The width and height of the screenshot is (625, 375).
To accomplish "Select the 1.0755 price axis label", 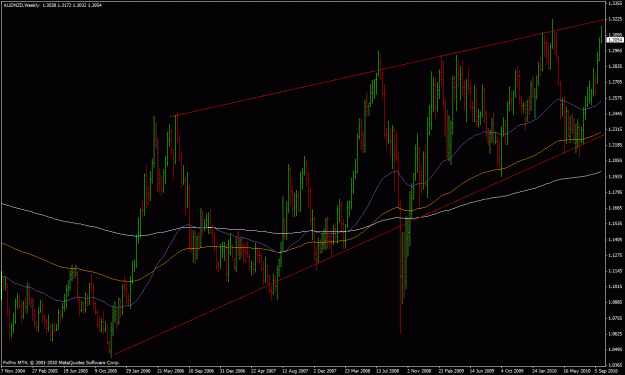I will pos(615,318).
